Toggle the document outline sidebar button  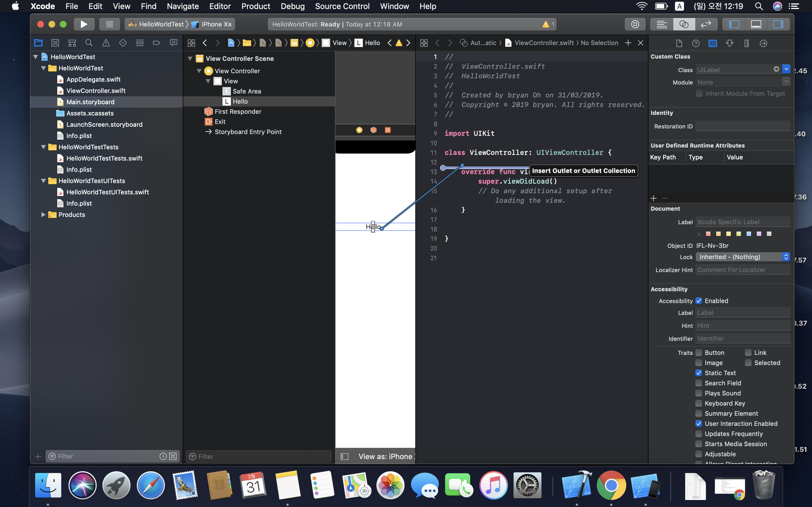point(345,456)
